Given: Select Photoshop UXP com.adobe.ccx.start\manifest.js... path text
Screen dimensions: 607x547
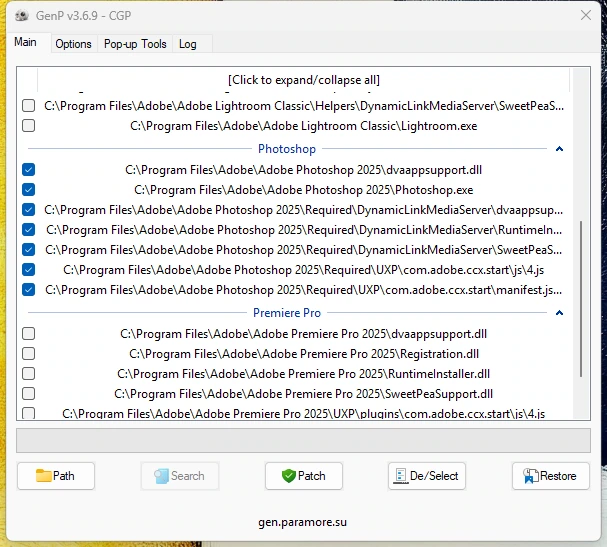Looking at the screenshot, I should 304,290.
